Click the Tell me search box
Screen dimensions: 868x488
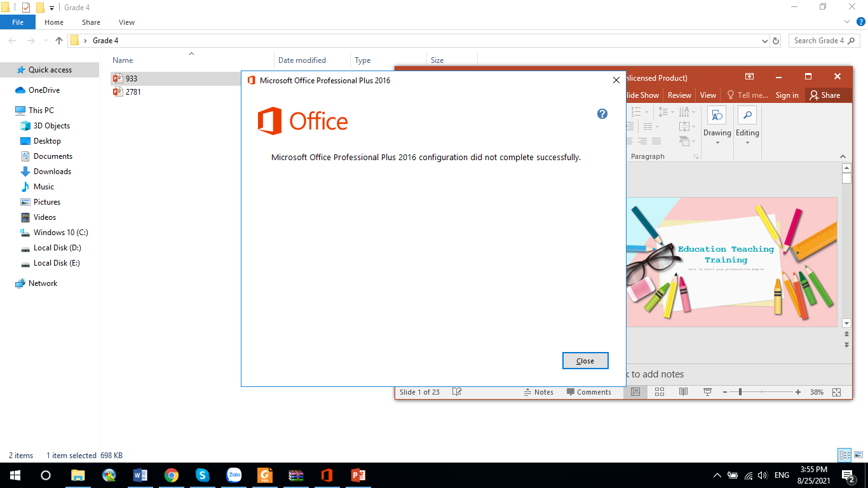tap(747, 95)
